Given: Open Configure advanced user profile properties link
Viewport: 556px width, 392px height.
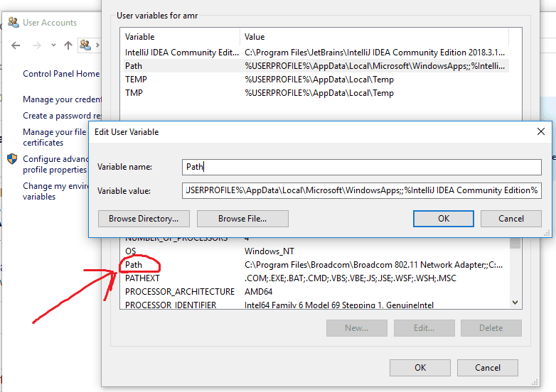Looking at the screenshot, I should 55,164.
